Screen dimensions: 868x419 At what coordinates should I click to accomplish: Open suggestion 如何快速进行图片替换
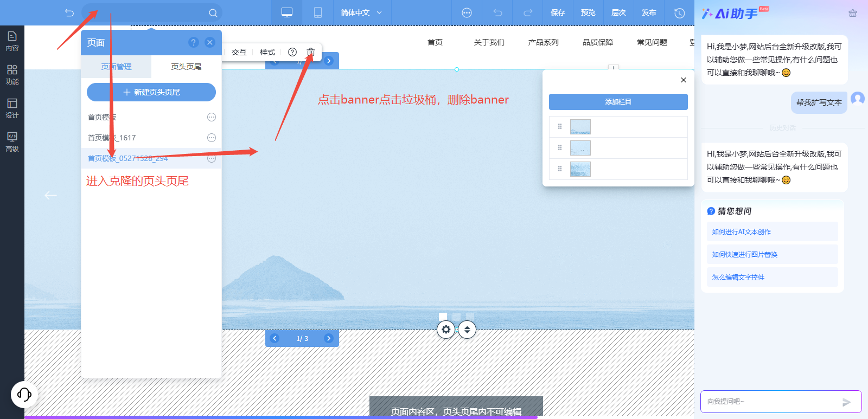pyautogui.click(x=772, y=254)
